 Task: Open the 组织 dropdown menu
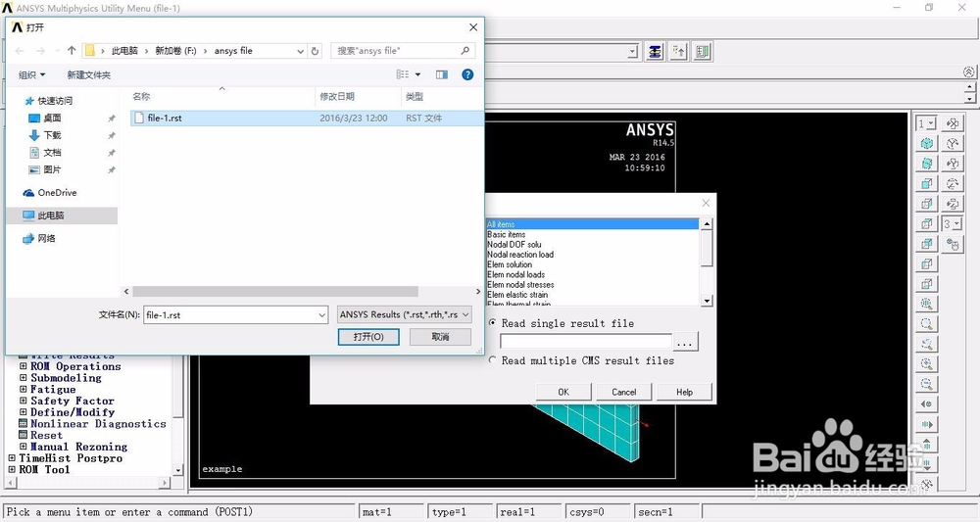coord(32,75)
